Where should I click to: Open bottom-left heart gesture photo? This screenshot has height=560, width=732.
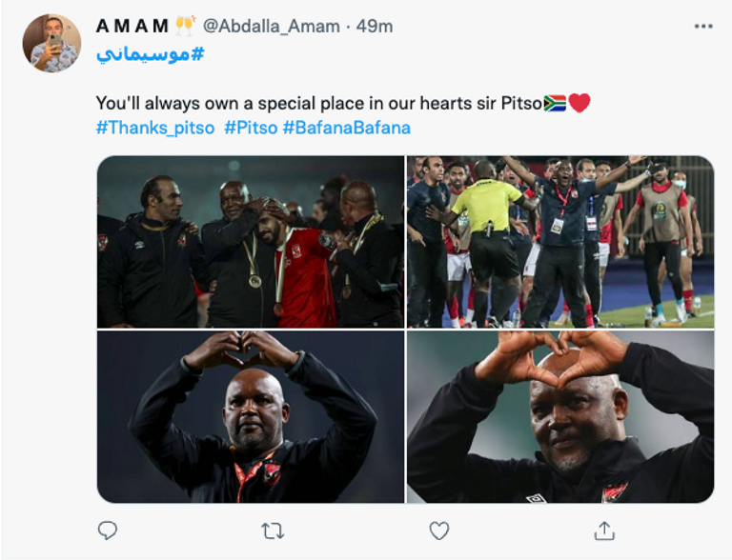click(251, 417)
